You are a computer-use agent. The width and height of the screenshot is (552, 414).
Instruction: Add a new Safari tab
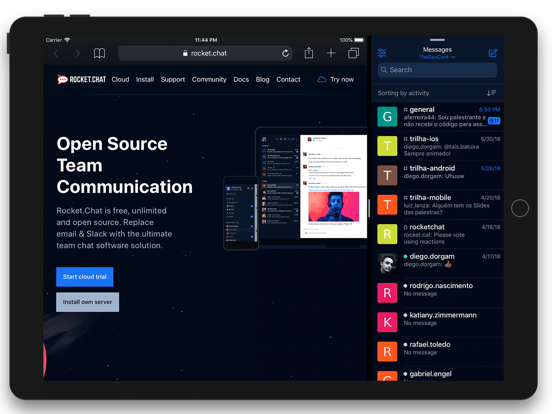331,53
